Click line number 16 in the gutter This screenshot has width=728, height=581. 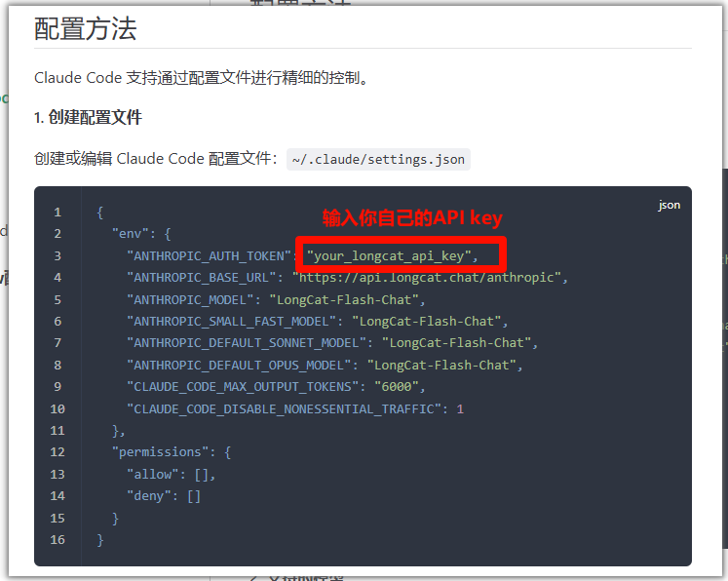pos(57,540)
